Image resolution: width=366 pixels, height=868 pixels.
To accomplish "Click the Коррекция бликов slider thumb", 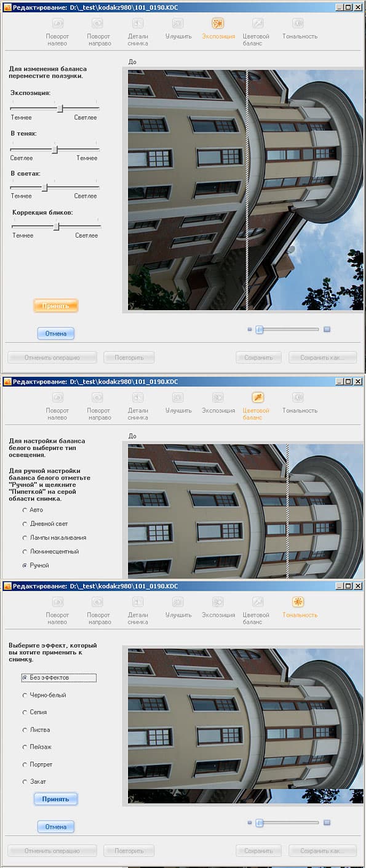I will point(56,227).
